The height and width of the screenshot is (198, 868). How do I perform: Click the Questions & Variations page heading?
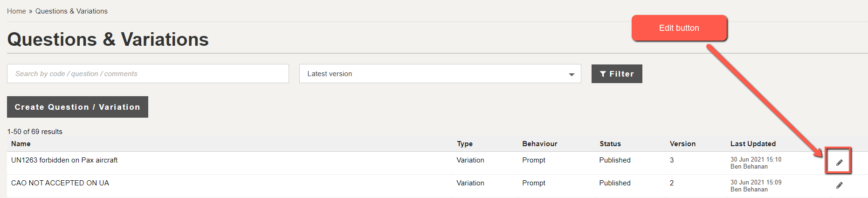(108, 40)
